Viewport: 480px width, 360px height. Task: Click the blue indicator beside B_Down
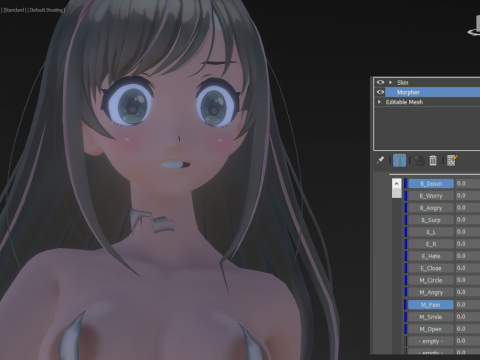[406, 184]
